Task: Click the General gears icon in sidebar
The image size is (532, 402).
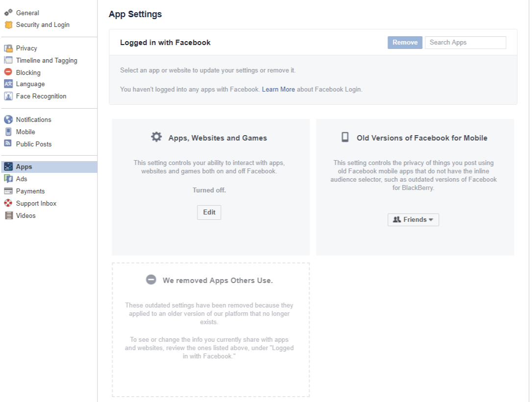Action: click(x=8, y=13)
